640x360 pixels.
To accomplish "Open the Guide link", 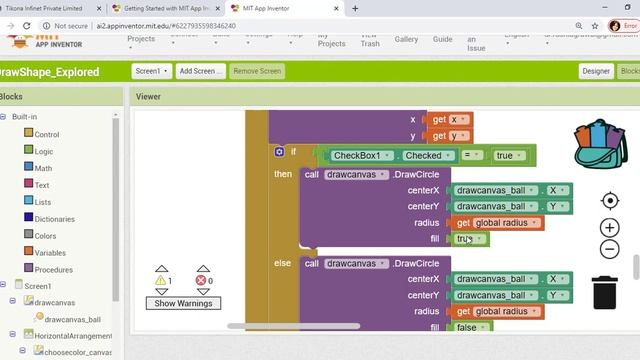I will [x=442, y=39].
